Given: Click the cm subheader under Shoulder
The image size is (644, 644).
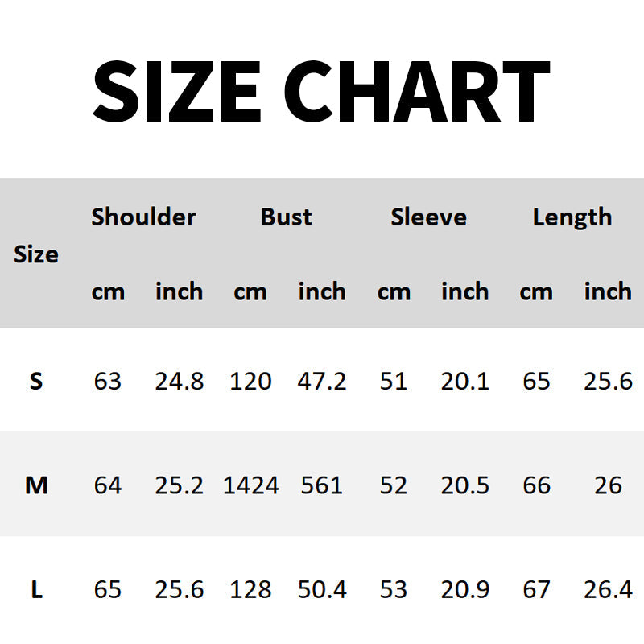Looking at the screenshot, I should pos(108,291).
